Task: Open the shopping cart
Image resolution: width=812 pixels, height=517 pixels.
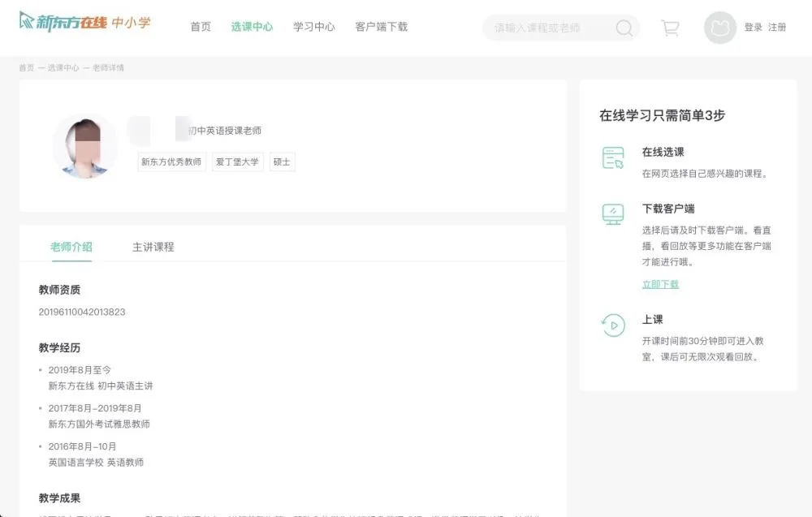Action: 669,27
